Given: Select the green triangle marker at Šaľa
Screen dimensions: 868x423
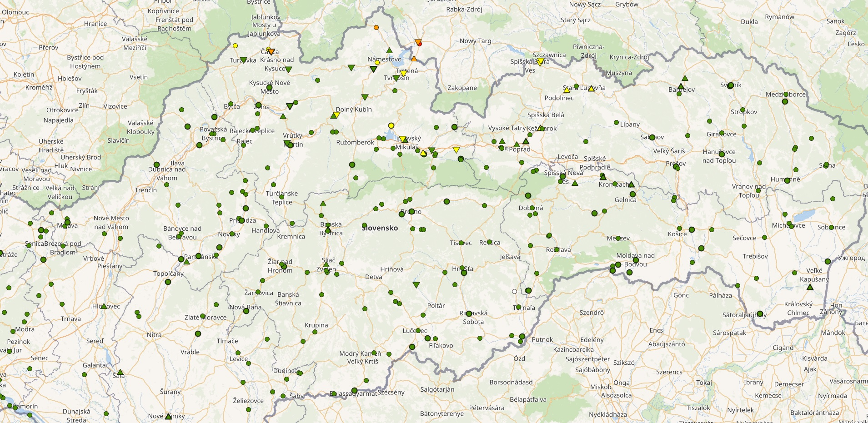Looking at the screenshot, I should point(120,373).
